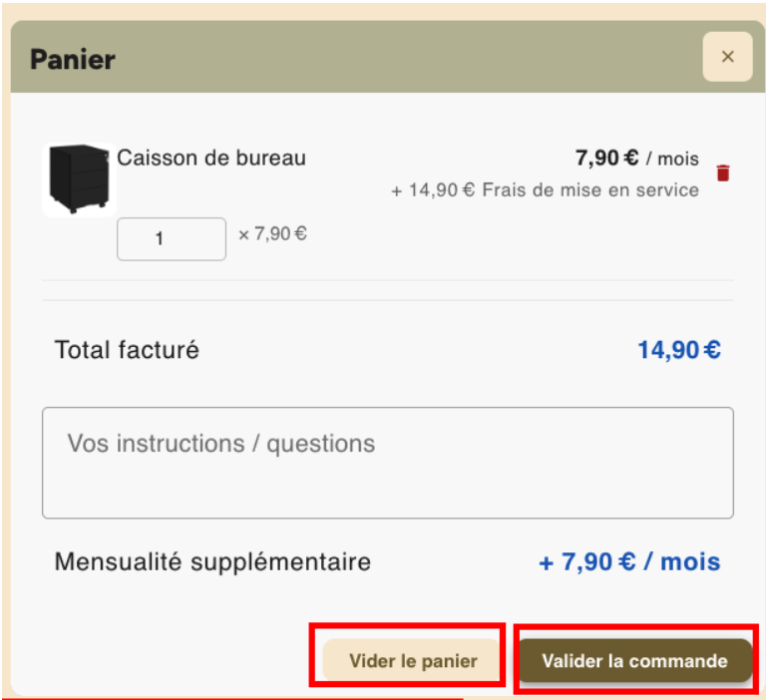Confirm with Valider la commande button
766x700 pixels.
(x=634, y=661)
